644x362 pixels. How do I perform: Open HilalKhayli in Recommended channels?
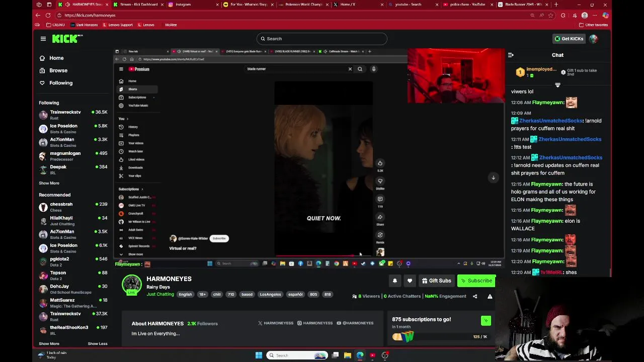[73, 221]
